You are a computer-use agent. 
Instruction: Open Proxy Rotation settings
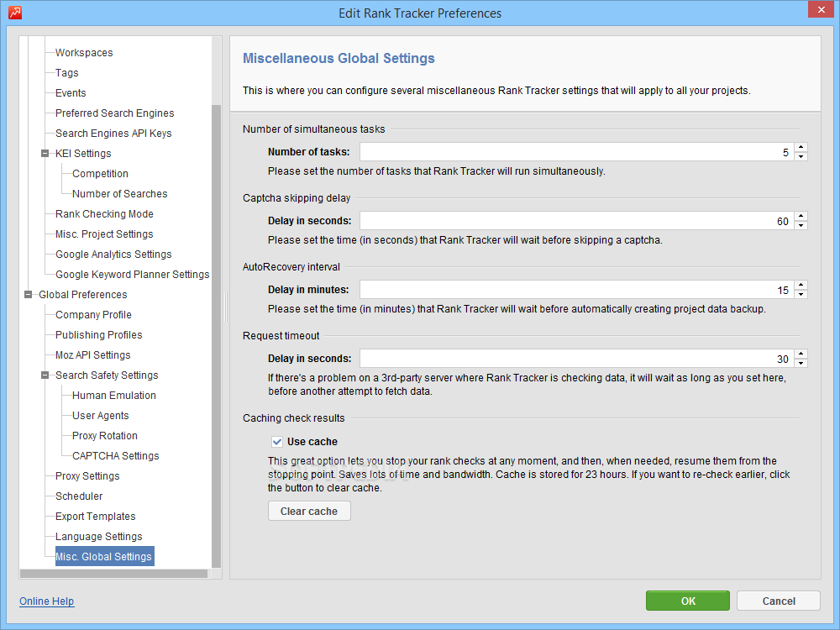coord(105,436)
